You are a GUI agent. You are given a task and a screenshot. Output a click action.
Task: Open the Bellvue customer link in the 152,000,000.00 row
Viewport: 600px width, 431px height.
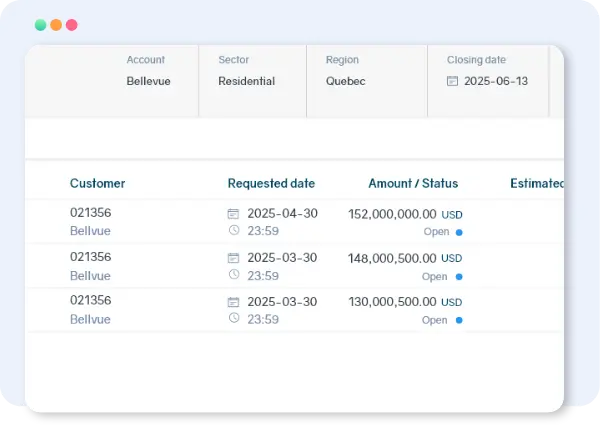pyautogui.click(x=90, y=231)
